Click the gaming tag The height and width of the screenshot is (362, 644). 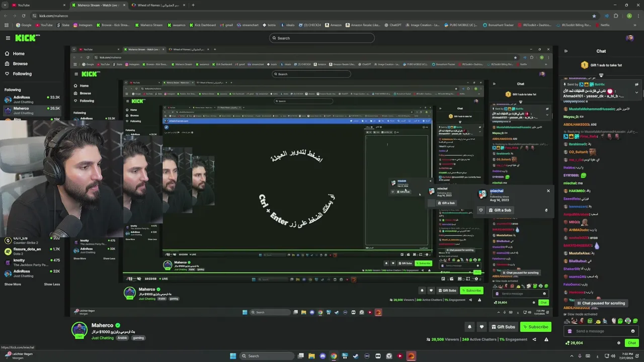coord(138,338)
